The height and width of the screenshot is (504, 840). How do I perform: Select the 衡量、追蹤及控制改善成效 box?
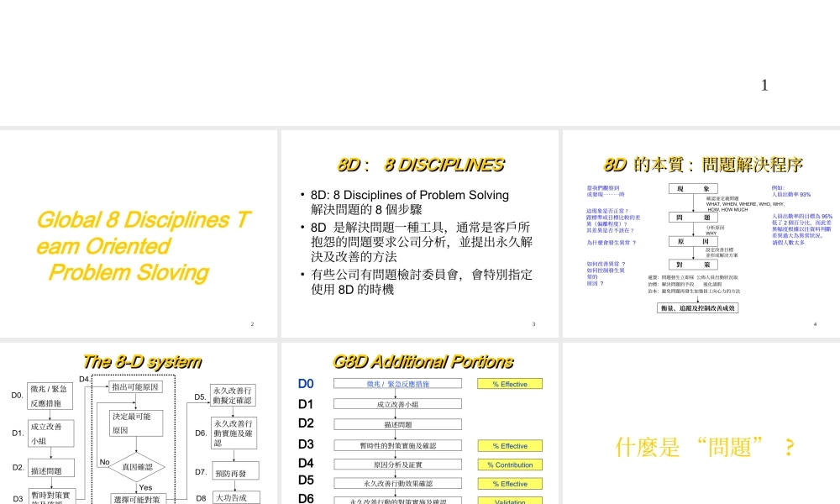[697, 307]
